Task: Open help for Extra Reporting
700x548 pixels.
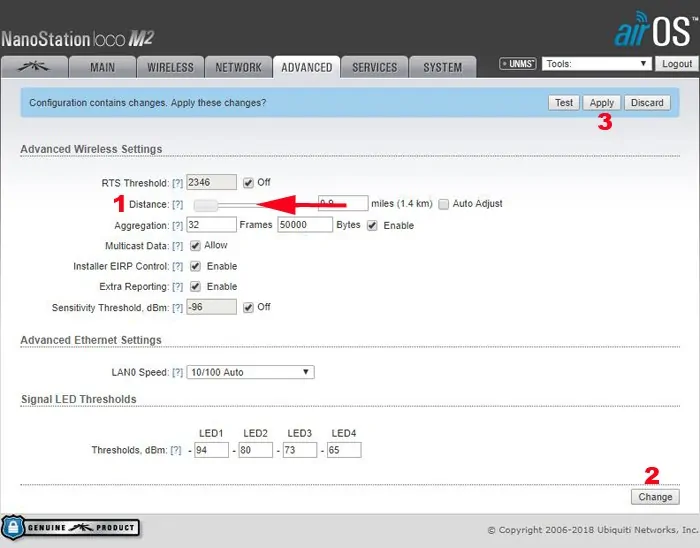Action: point(178,286)
